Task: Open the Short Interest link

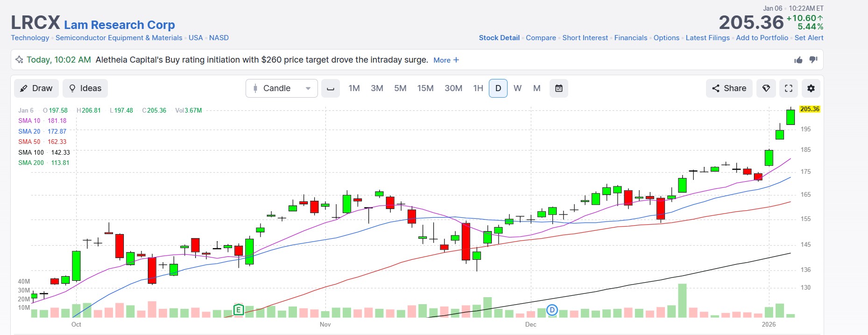Action: [585, 38]
